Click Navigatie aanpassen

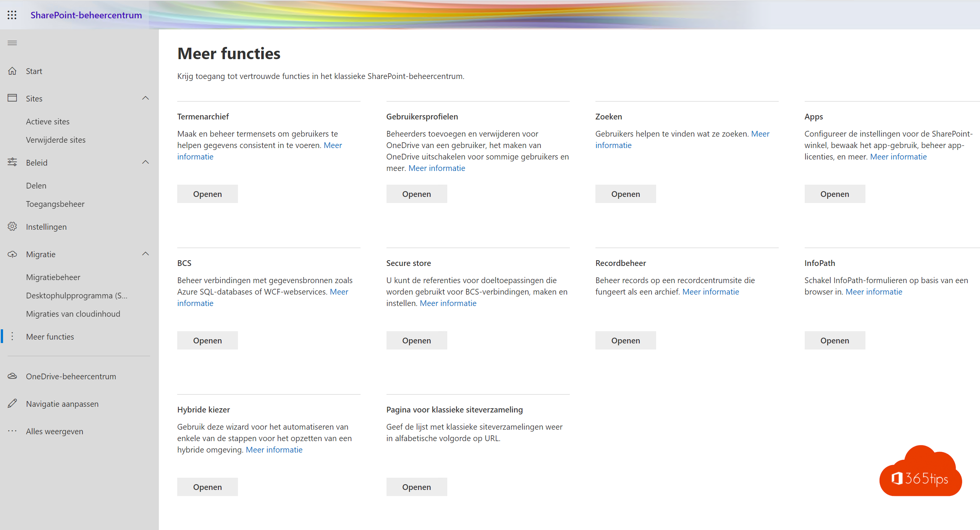pyautogui.click(x=62, y=404)
